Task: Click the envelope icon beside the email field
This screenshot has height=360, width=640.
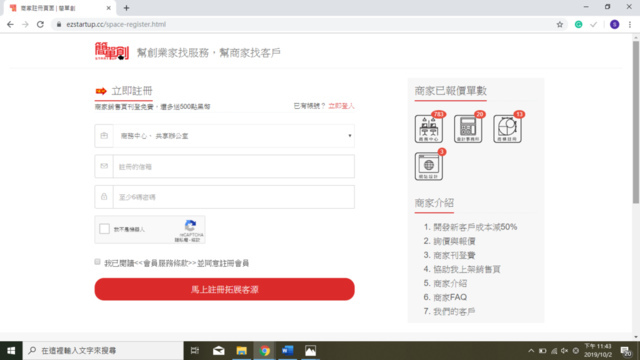Action: [x=104, y=166]
